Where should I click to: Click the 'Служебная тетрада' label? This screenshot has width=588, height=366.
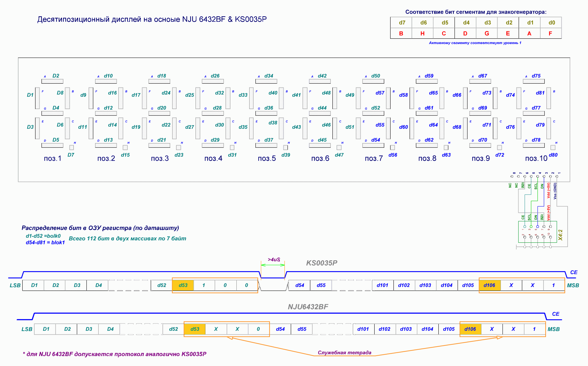tap(344, 353)
